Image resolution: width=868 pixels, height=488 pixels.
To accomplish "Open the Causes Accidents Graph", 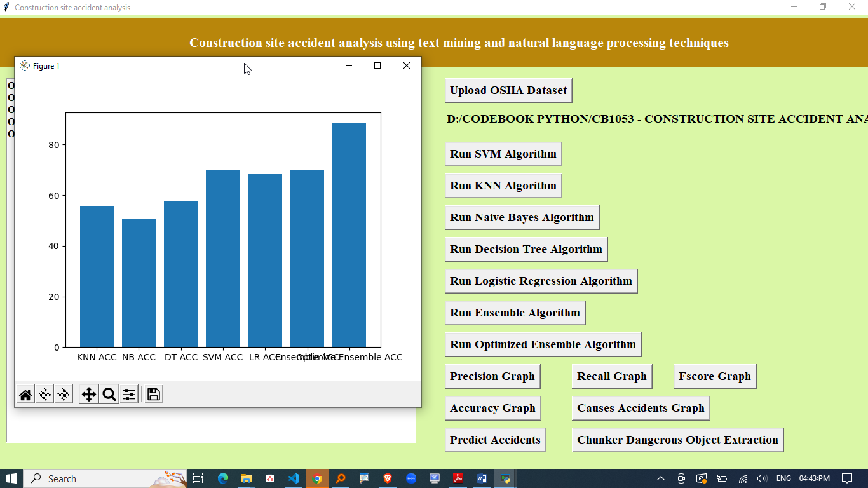I will 641,408.
